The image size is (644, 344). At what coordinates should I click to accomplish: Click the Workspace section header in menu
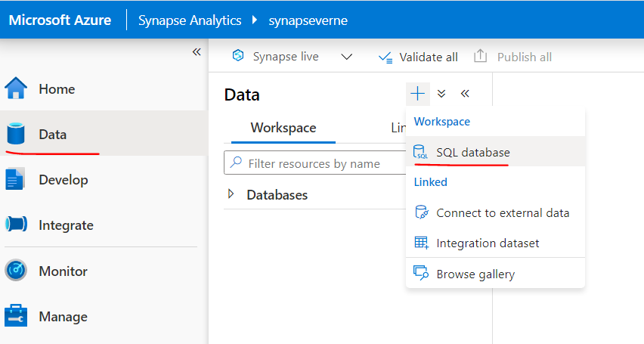(x=442, y=122)
